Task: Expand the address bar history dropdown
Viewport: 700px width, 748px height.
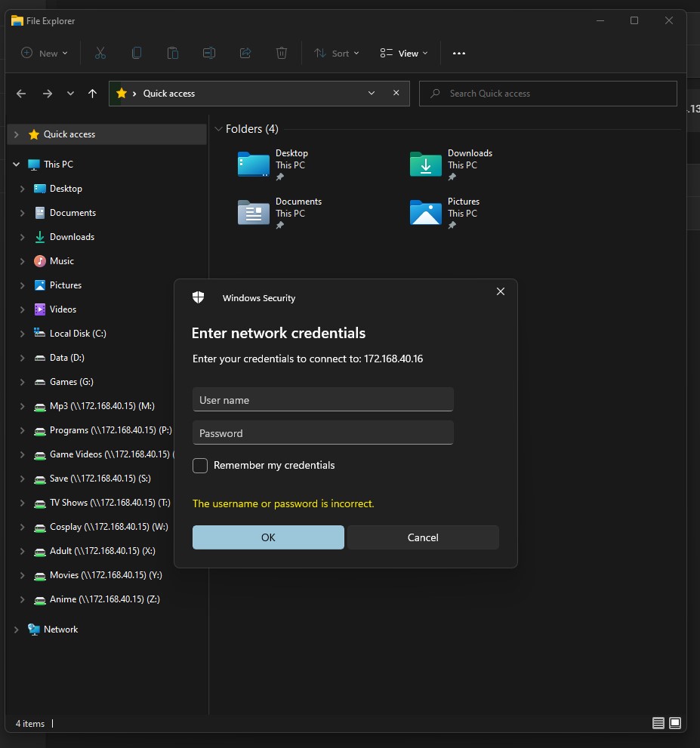Action: 372,93
